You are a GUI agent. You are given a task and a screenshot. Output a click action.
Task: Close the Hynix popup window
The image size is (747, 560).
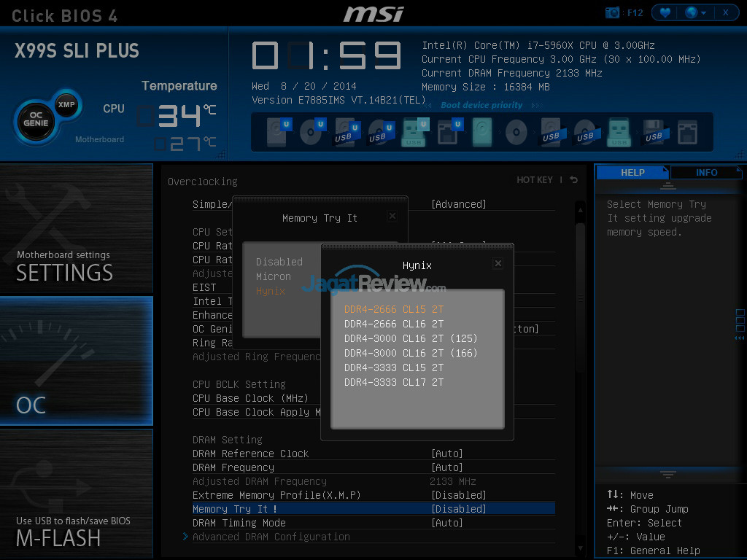coord(498,263)
